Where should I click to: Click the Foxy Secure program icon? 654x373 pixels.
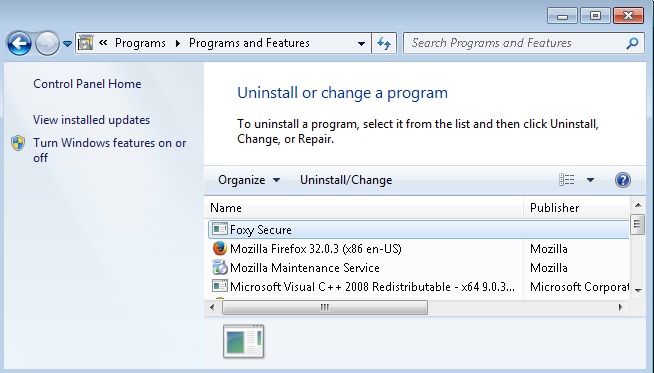(220, 229)
